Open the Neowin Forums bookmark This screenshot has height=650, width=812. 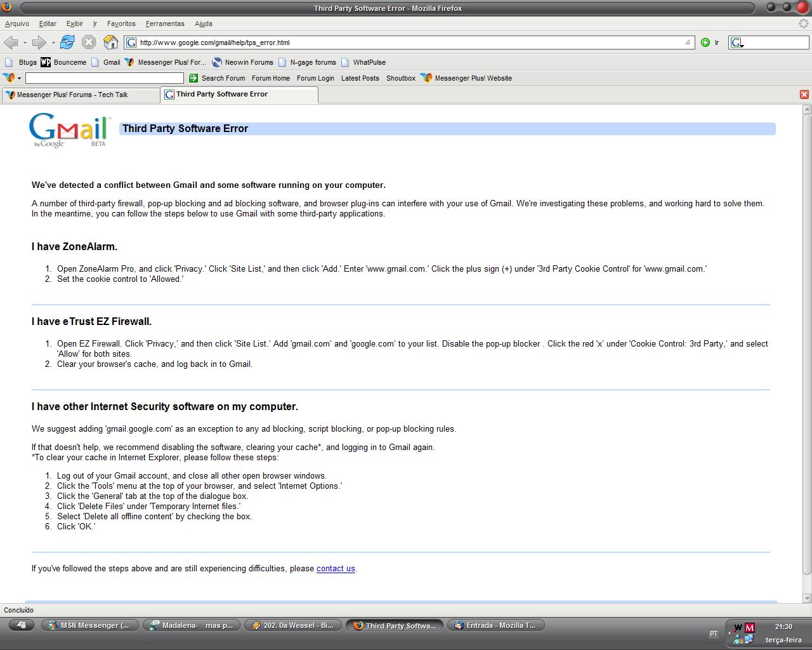click(242, 62)
